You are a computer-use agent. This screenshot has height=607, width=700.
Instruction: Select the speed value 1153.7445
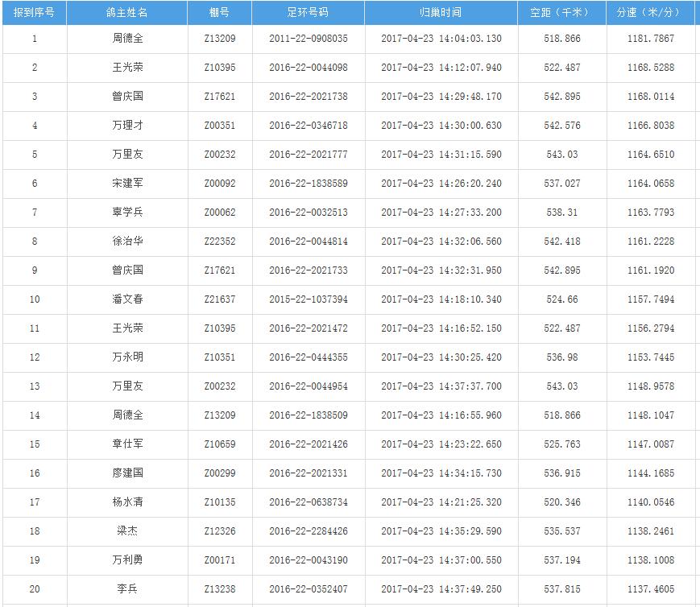click(650, 357)
